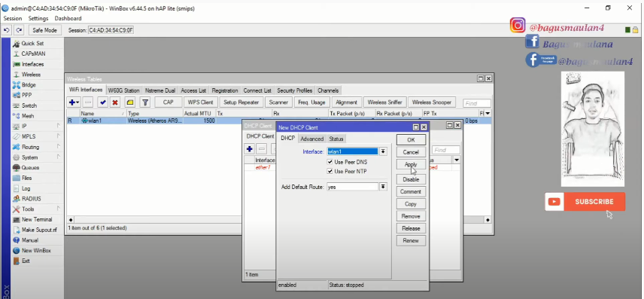644x299 pixels.
Task: Click the Find field in Wireless Tables
Action: coord(477,104)
